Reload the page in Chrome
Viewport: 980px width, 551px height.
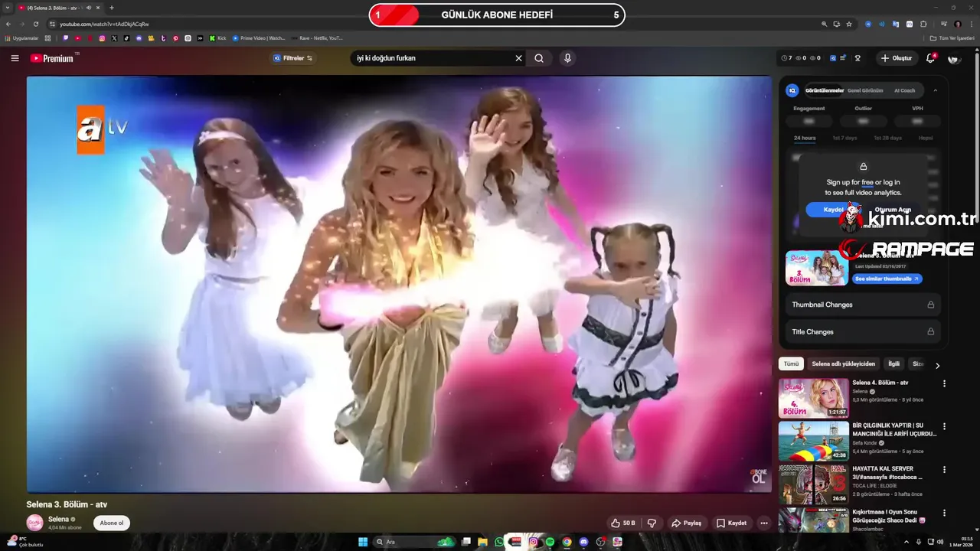(x=35, y=24)
